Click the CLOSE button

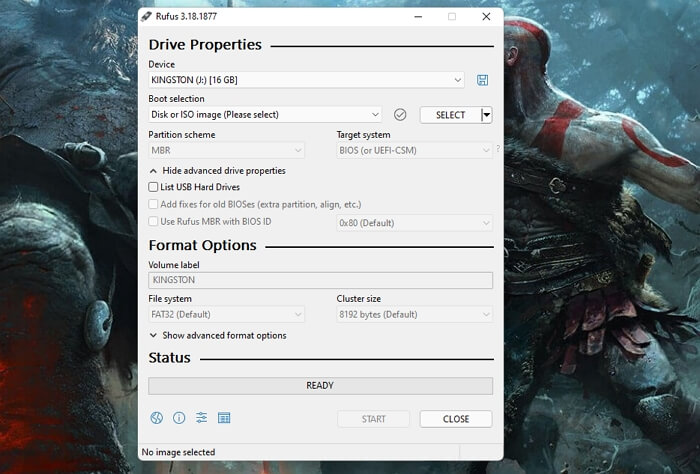point(456,419)
